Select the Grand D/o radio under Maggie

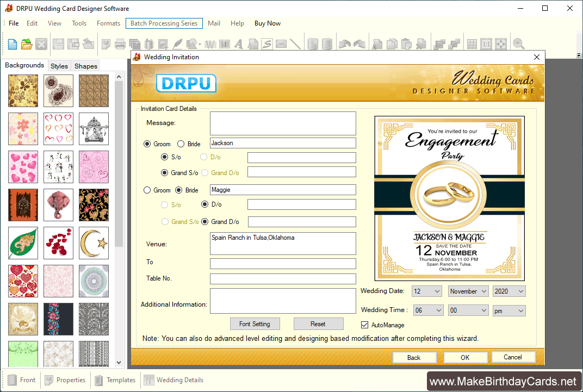pos(204,222)
